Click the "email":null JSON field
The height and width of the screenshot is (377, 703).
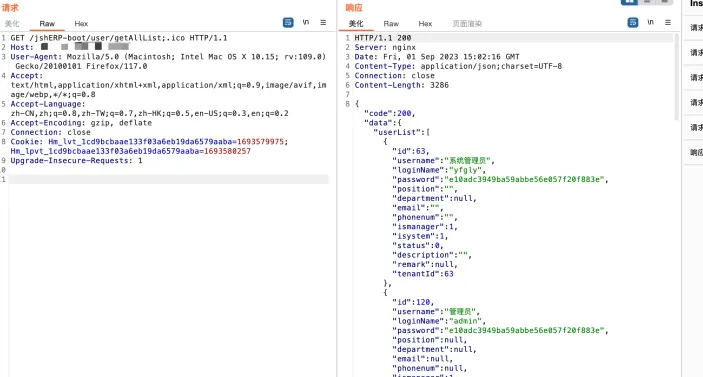click(x=422, y=359)
